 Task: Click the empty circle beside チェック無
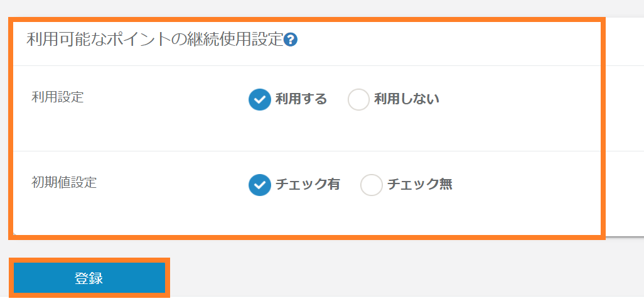(371, 185)
